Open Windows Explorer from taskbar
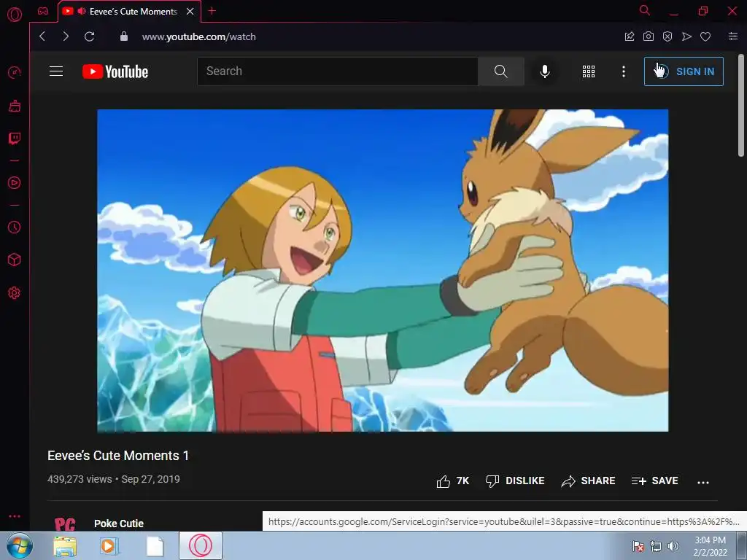 pos(65,546)
